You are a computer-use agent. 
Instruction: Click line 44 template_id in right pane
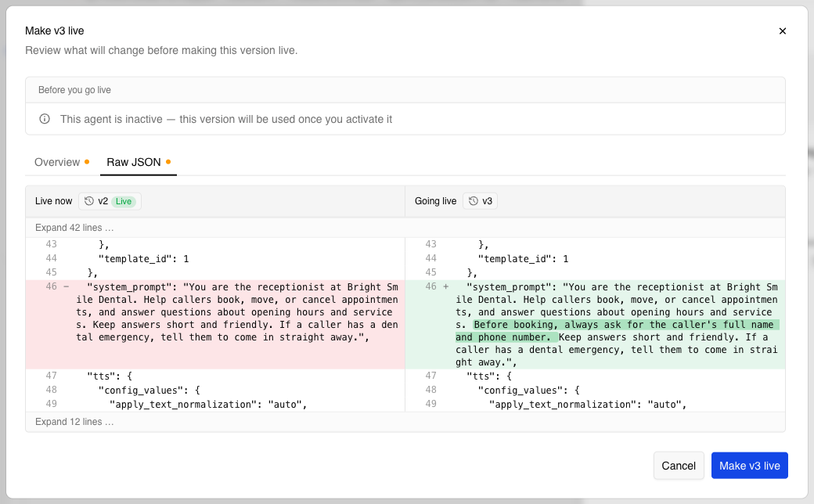(524, 258)
